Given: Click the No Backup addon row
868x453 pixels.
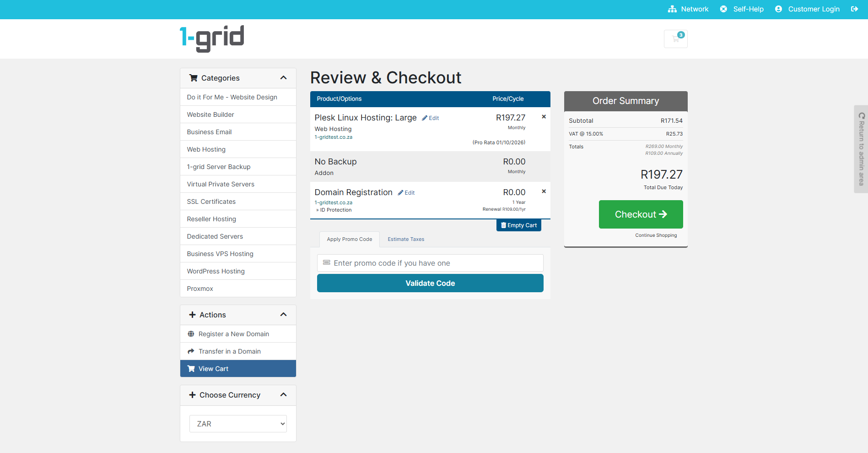Looking at the screenshot, I should [x=430, y=167].
